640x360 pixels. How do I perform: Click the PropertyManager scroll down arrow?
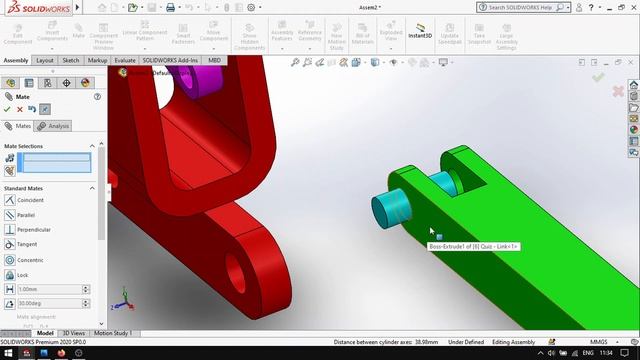click(x=101, y=324)
